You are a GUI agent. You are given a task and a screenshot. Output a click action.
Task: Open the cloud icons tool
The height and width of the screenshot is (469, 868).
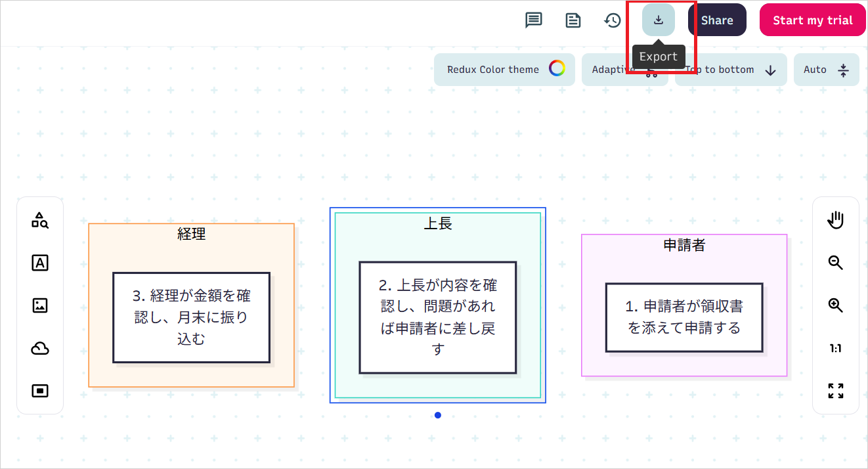[x=40, y=348]
